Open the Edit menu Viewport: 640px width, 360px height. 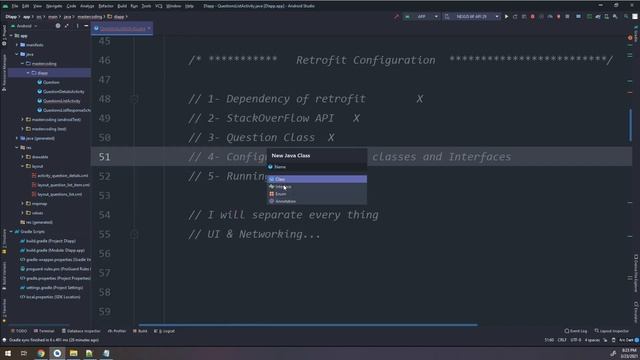(25, 6)
